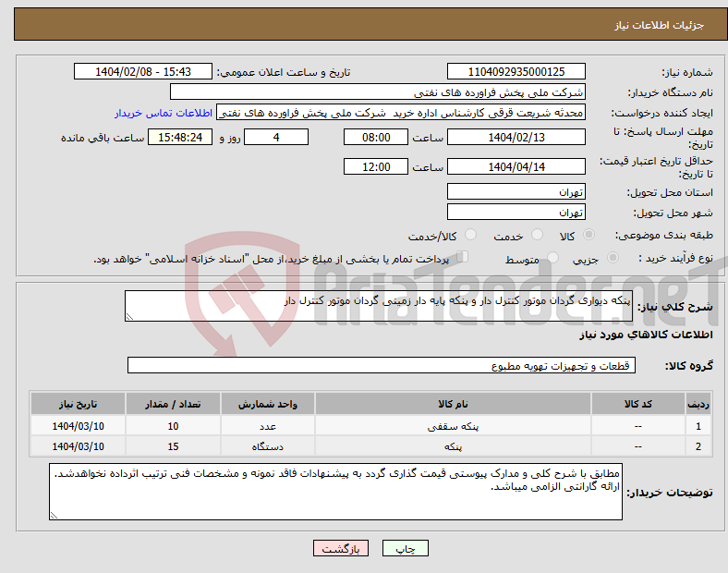
Task: Click the validity time field 12:00
Action: pos(376,166)
